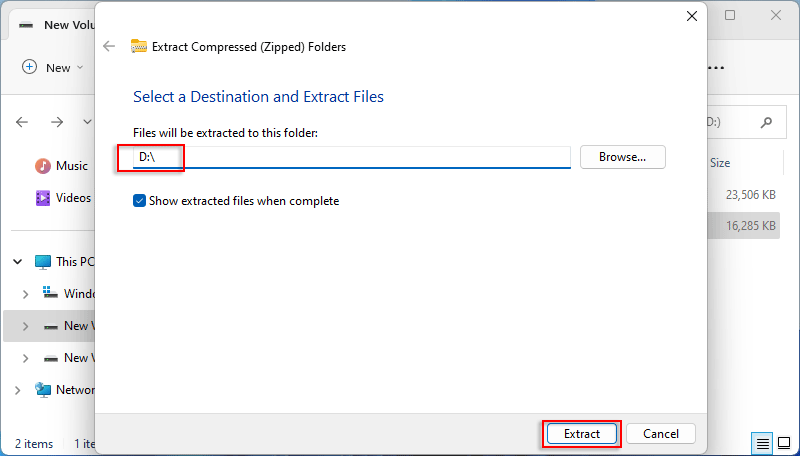Open the See more ellipsis menu
Viewport: 800px width, 456px height.
(x=715, y=67)
